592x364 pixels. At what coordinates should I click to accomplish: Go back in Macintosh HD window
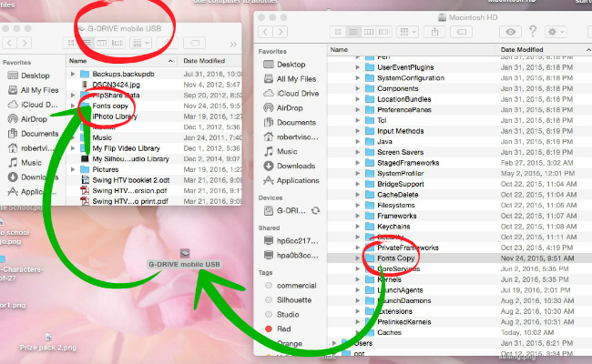click(265, 32)
